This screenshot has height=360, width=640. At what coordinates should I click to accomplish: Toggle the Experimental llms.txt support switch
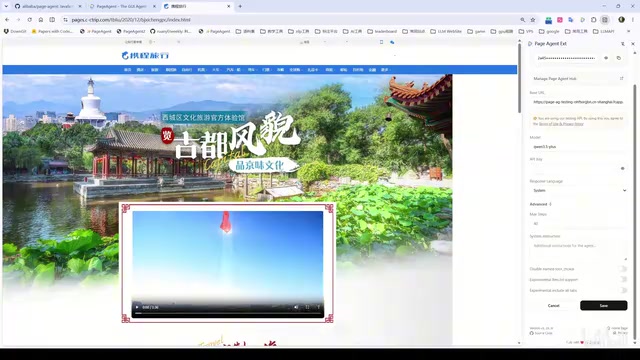622,280
